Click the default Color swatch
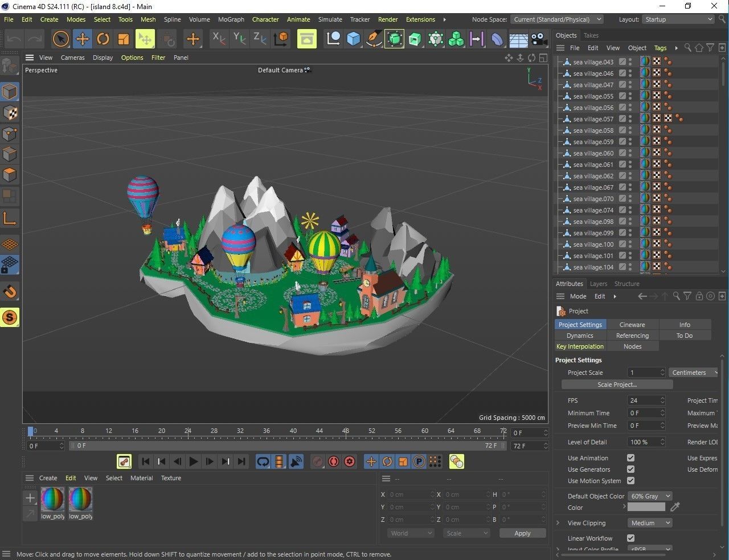The width and height of the screenshot is (729, 560). pyautogui.click(x=646, y=507)
